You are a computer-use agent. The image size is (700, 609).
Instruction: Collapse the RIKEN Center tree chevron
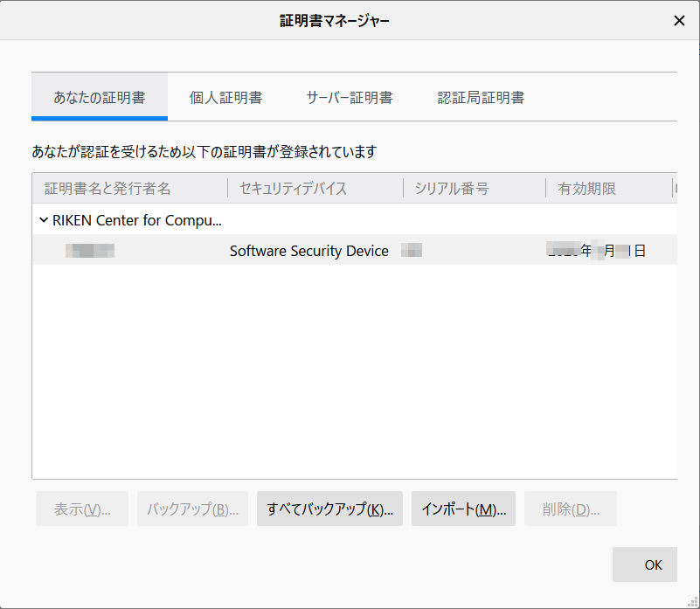click(x=44, y=220)
